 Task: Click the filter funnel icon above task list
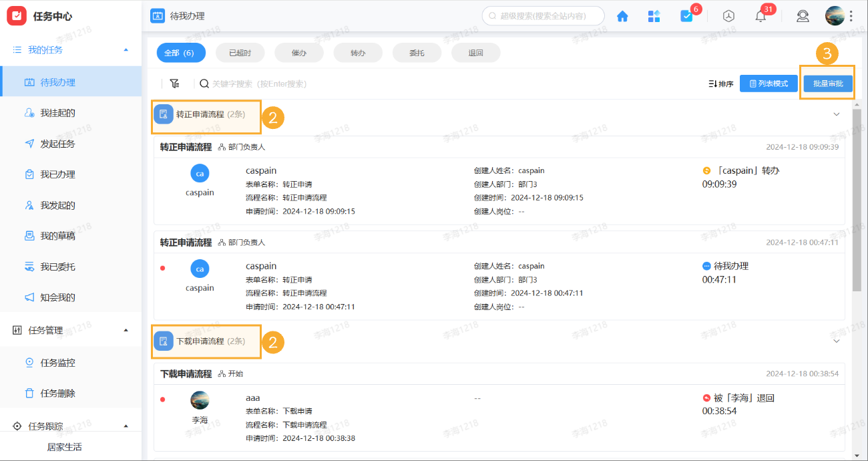click(174, 83)
